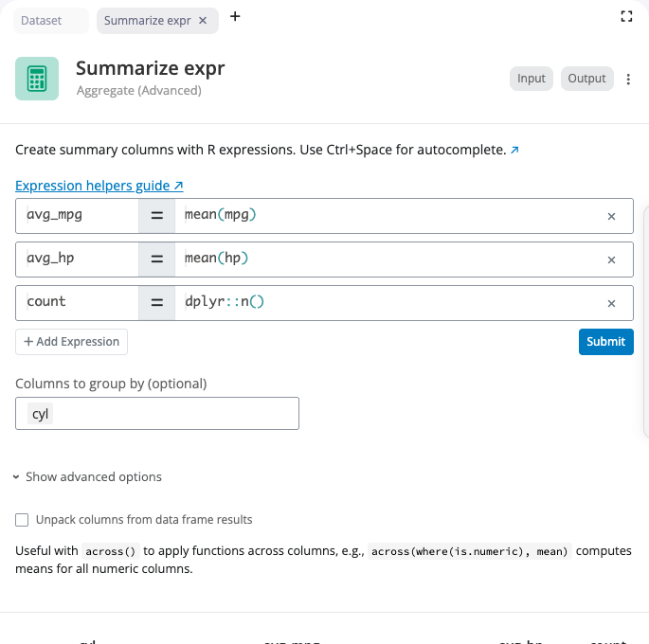649x644 pixels.
Task: Show the Output badge
Action: click(586, 79)
